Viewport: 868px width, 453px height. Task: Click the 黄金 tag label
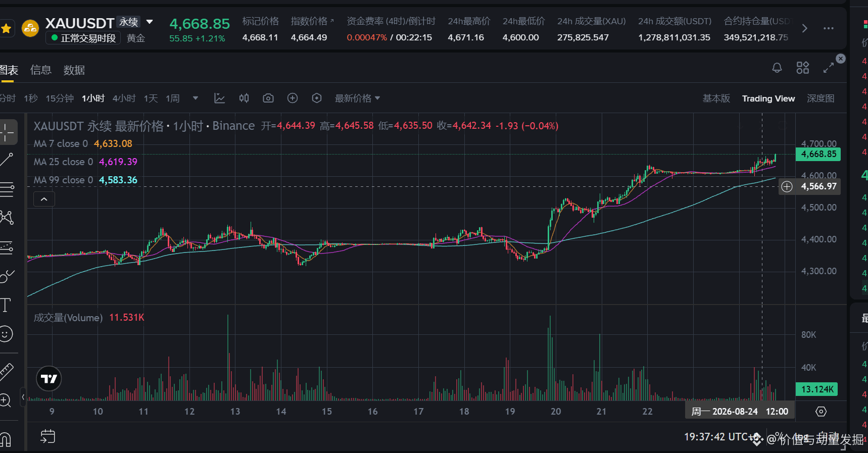(135, 38)
